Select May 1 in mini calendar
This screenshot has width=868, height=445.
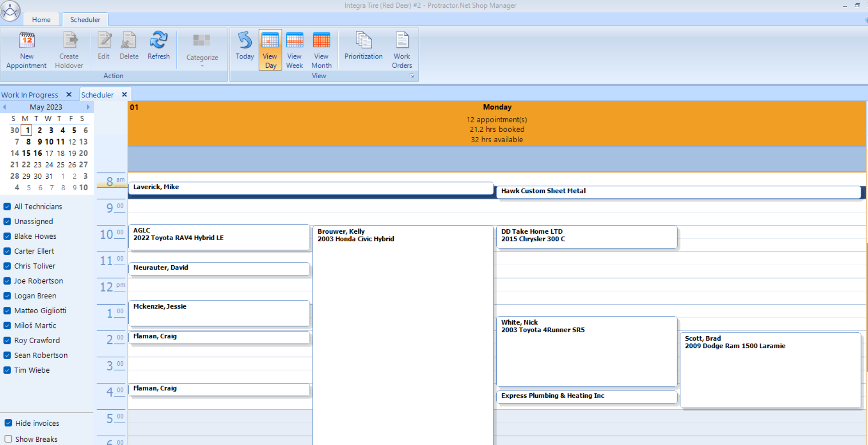point(27,130)
